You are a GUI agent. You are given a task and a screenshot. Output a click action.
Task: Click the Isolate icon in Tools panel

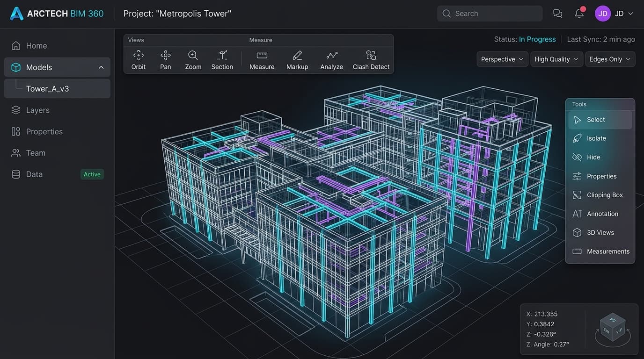577,138
